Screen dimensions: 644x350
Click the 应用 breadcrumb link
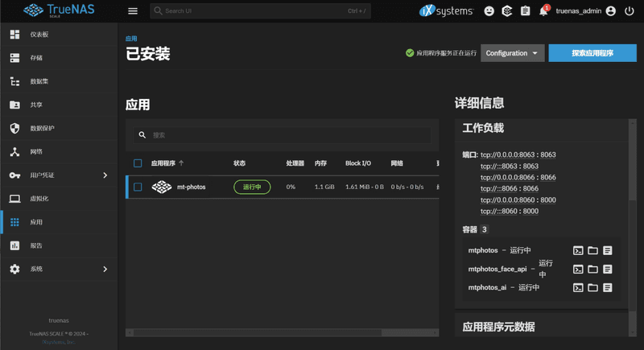point(131,39)
